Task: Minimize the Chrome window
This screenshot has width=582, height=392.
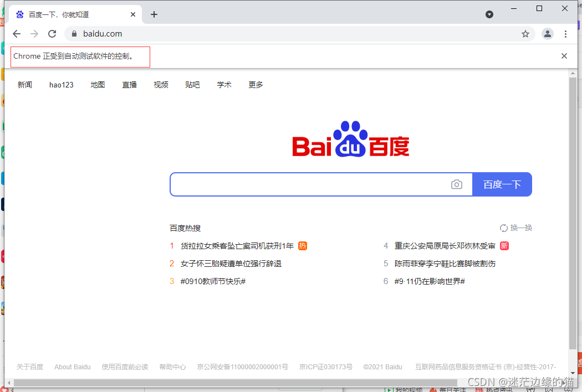Action: [x=514, y=8]
